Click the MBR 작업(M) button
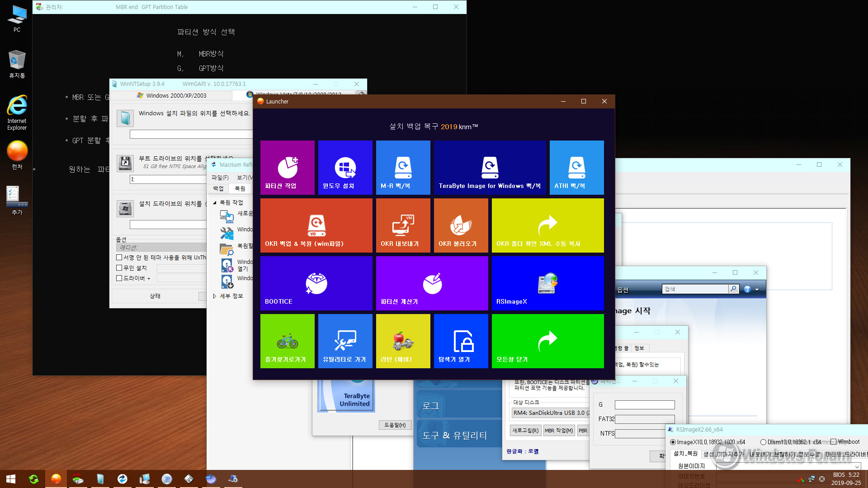Screen dimensions: 868x488 coord(559,431)
